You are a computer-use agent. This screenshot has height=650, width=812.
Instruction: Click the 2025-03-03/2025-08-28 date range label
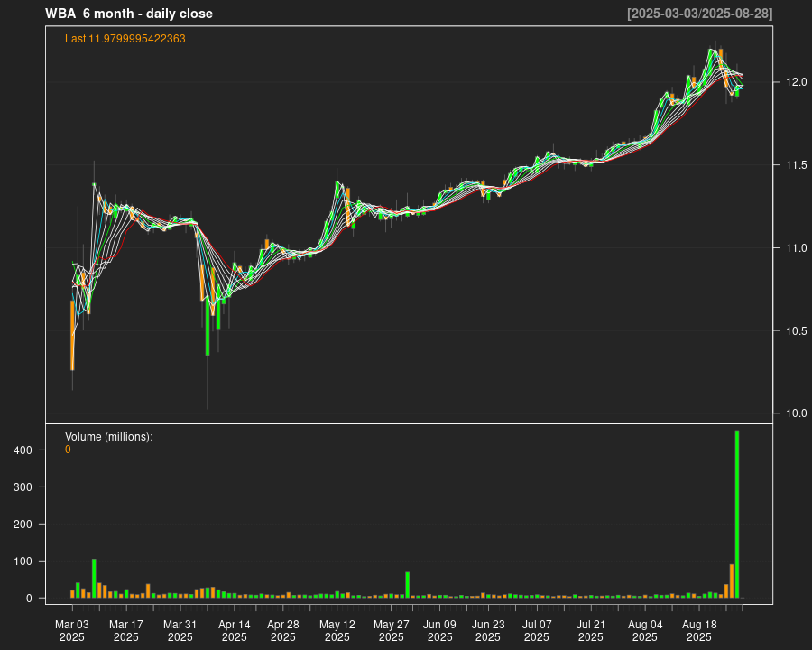(699, 14)
